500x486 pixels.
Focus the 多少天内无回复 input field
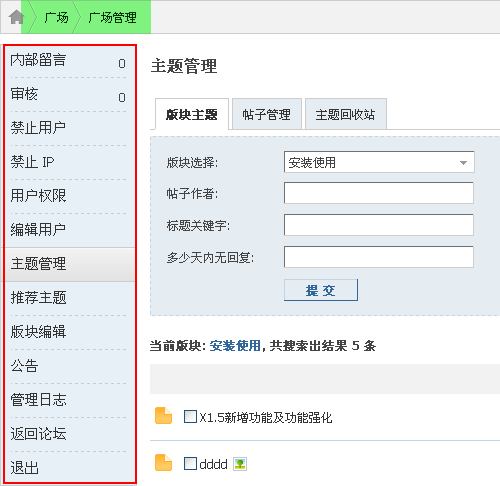[379, 257]
